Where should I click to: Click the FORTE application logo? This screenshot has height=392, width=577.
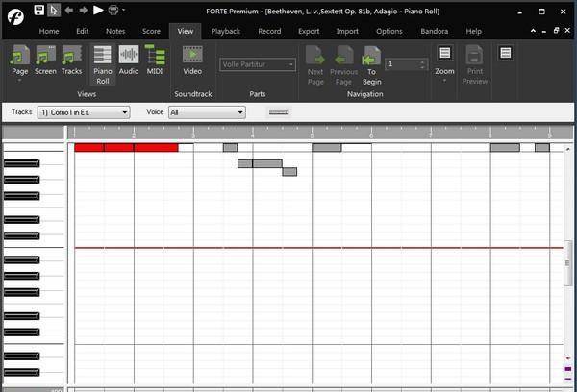pos(15,16)
